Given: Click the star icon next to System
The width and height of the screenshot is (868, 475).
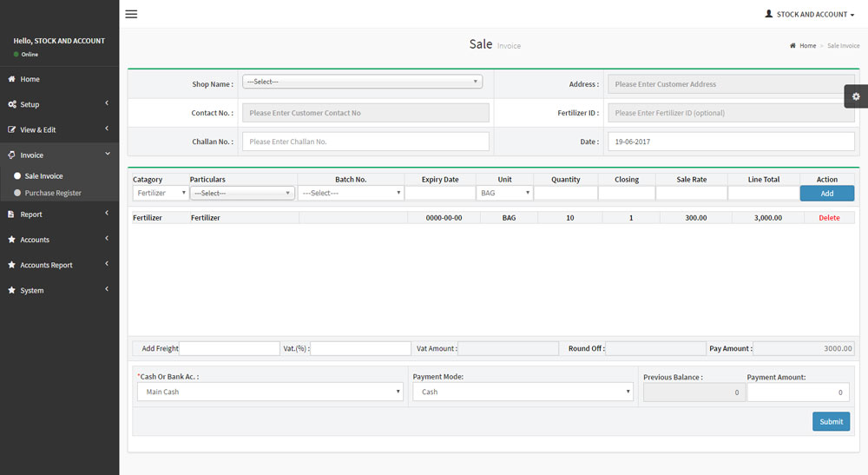Looking at the screenshot, I should [11, 290].
